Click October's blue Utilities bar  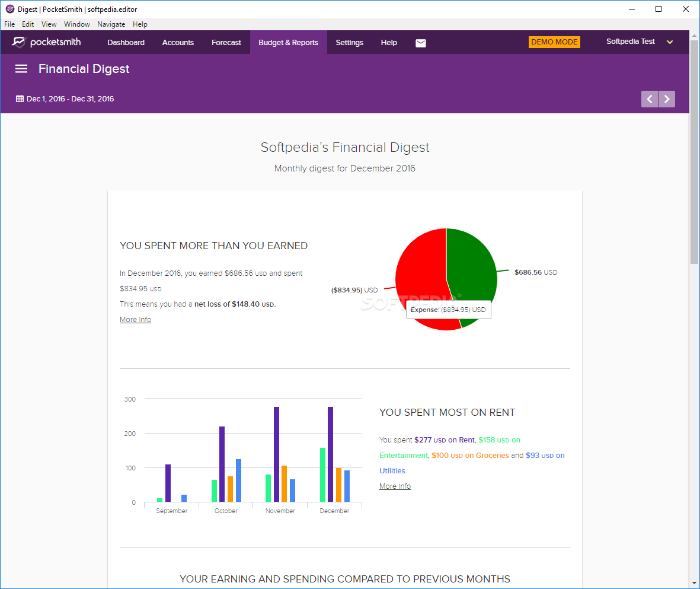[x=238, y=480]
